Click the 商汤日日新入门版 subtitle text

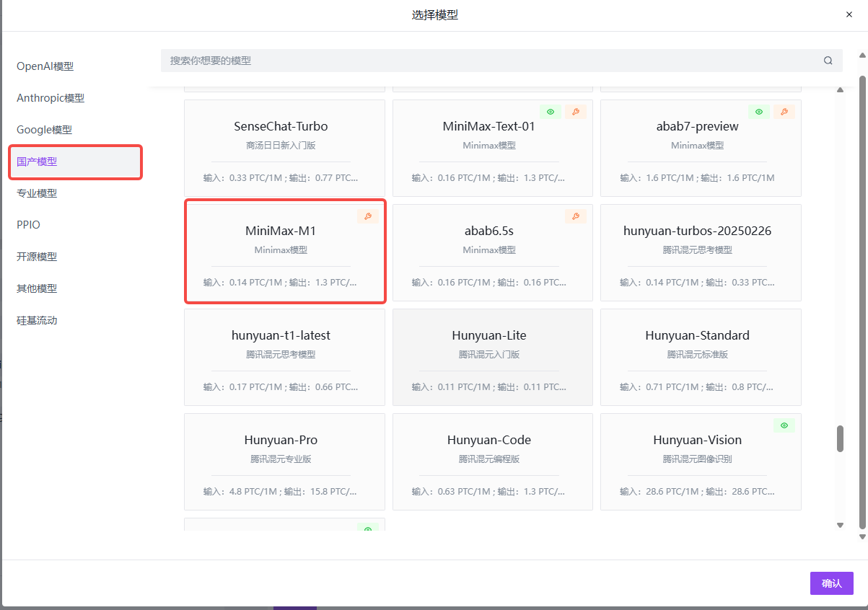[x=281, y=145]
